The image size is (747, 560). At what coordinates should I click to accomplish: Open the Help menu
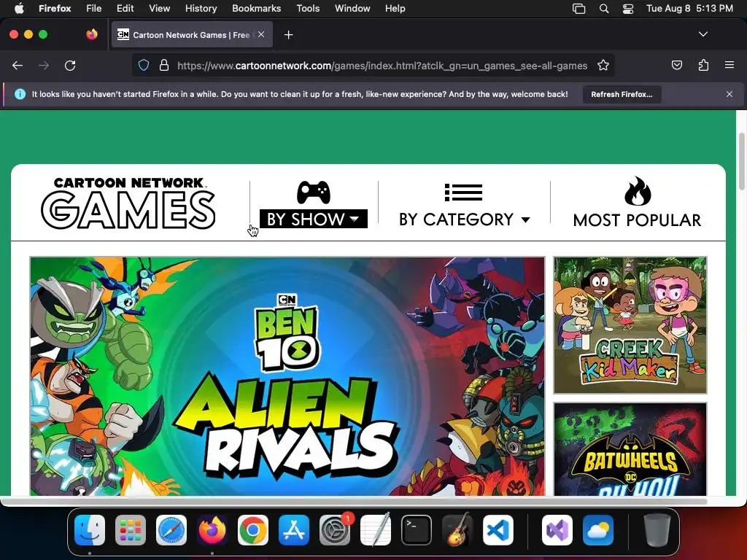click(395, 8)
